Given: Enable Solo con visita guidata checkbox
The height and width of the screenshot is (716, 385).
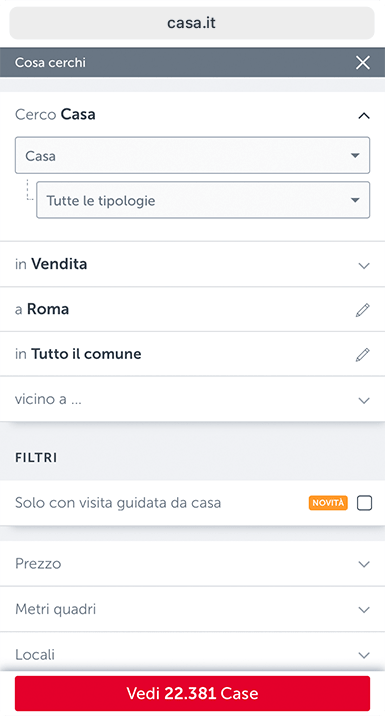Looking at the screenshot, I should 364,503.
